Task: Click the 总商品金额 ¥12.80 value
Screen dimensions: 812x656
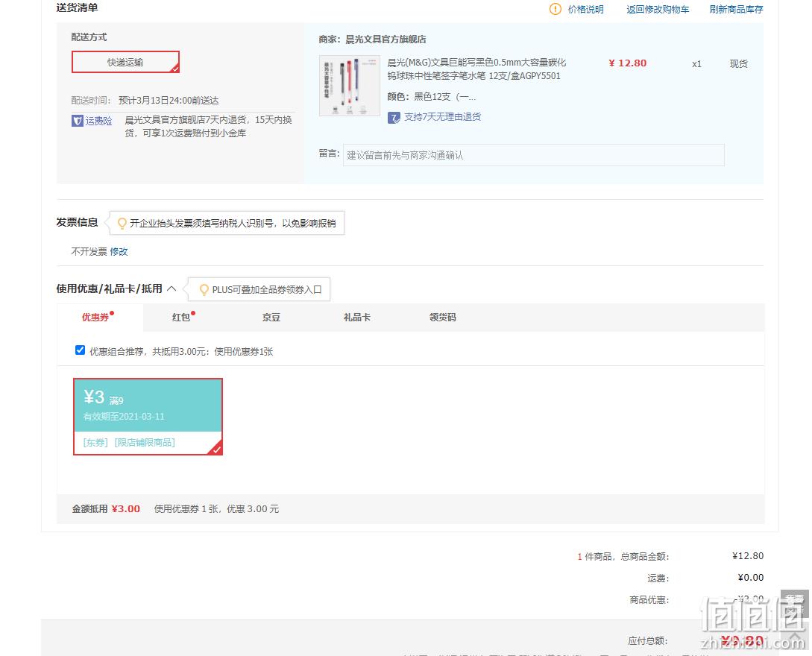Action: (x=748, y=555)
